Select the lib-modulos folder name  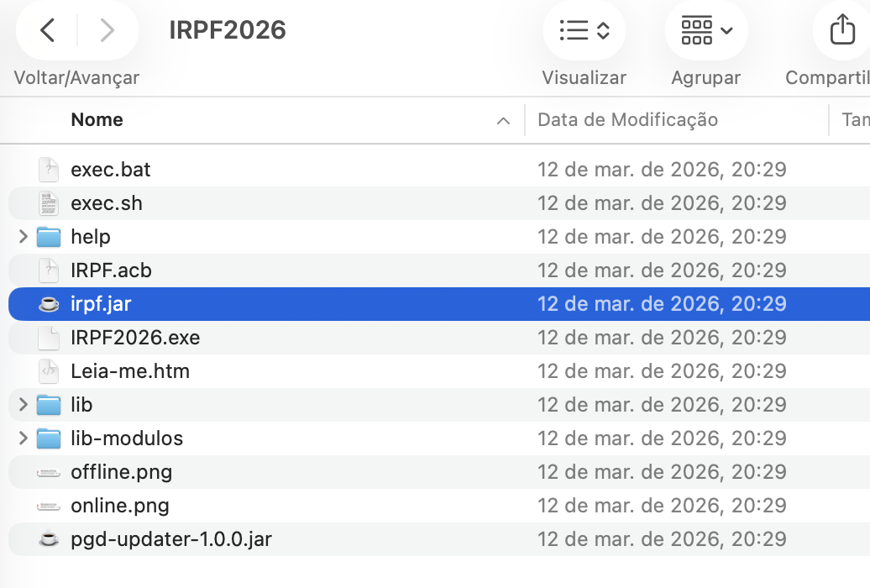[127, 438]
